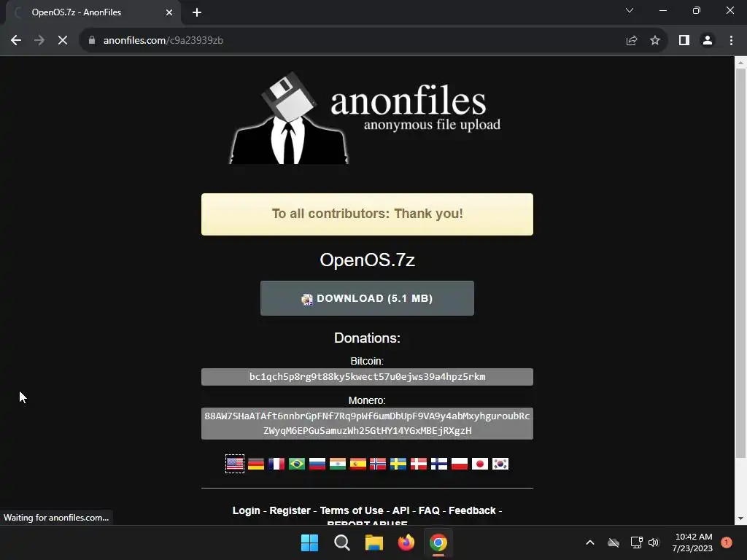Open the Login link
Screen dimensions: 747x560
click(x=247, y=510)
